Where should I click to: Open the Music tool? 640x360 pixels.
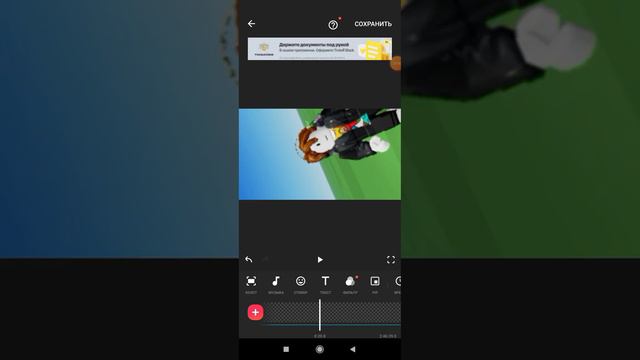(x=276, y=284)
